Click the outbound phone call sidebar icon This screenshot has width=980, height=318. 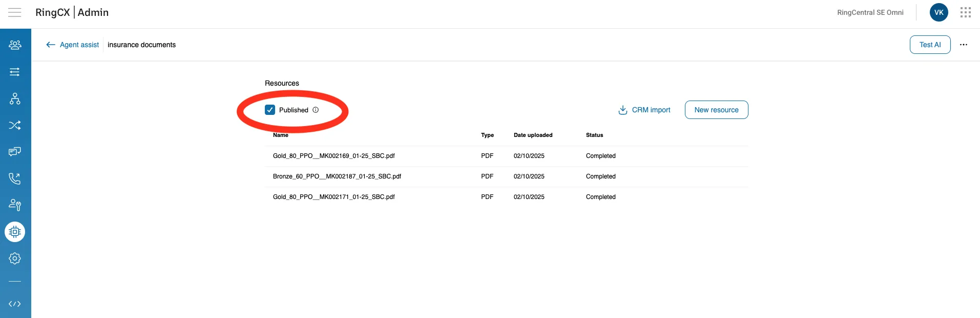(x=15, y=178)
